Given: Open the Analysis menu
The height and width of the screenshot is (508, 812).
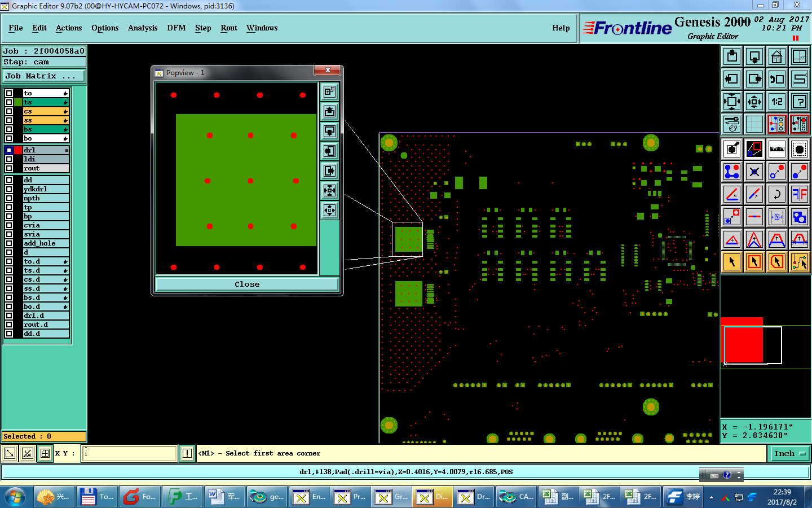Looking at the screenshot, I should tap(143, 28).
